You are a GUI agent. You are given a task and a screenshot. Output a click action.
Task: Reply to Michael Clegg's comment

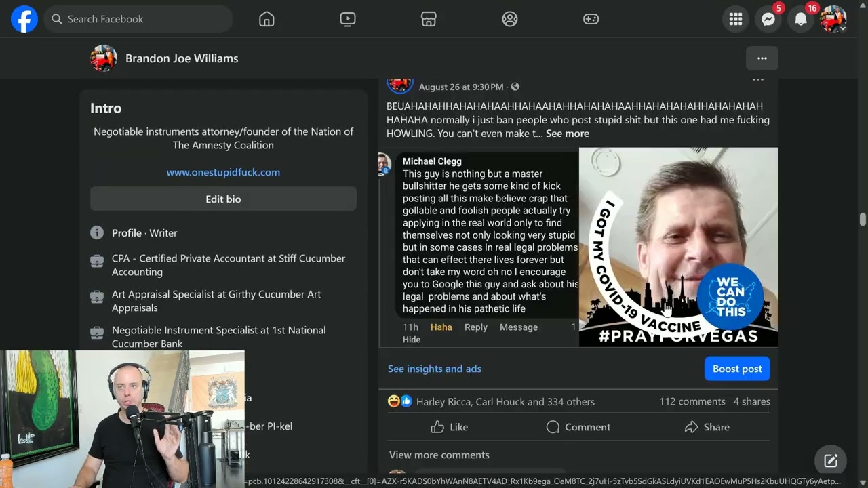click(476, 327)
